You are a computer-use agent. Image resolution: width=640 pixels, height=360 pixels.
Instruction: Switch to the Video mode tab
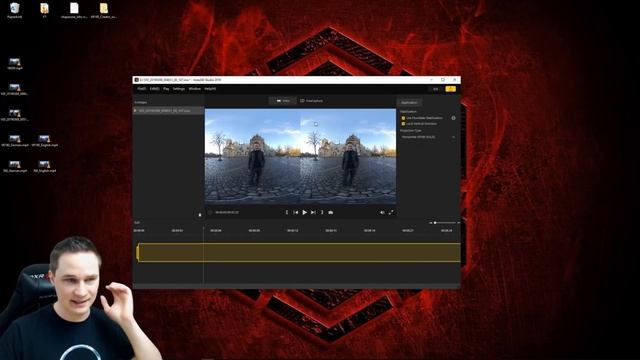pyautogui.click(x=283, y=100)
